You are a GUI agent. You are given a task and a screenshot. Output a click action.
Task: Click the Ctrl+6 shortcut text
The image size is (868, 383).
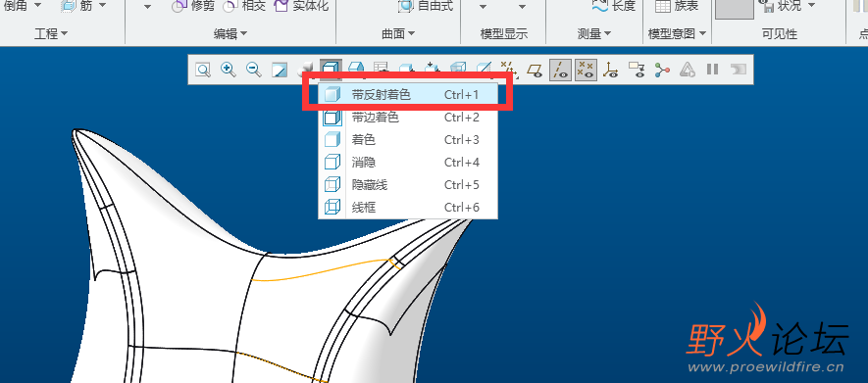pyautogui.click(x=462, y=208)
